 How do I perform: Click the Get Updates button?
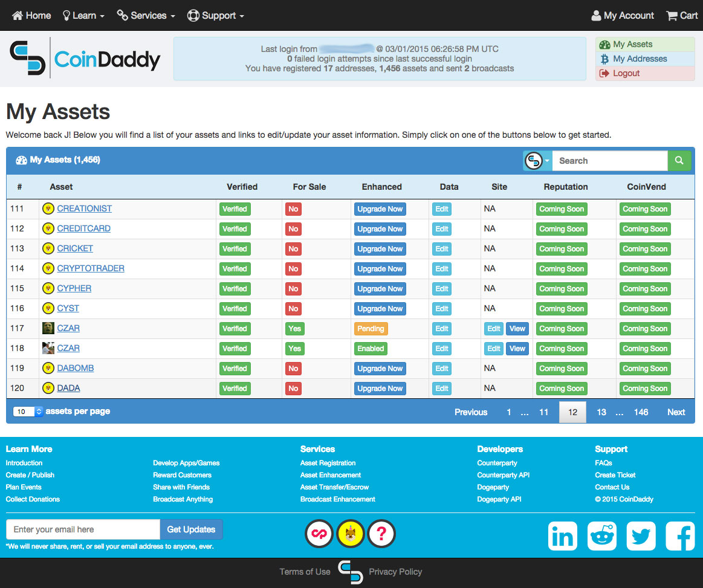tap(191, 529)
